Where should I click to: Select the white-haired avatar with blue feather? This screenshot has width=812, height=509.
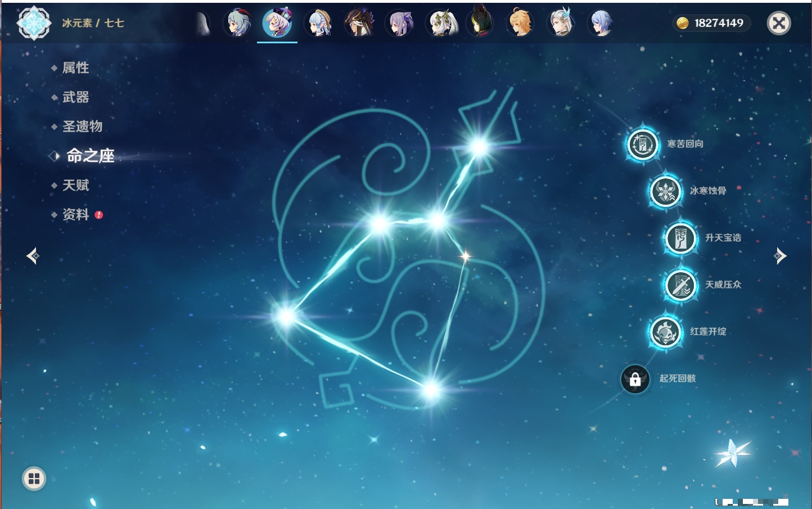(561, 23)
